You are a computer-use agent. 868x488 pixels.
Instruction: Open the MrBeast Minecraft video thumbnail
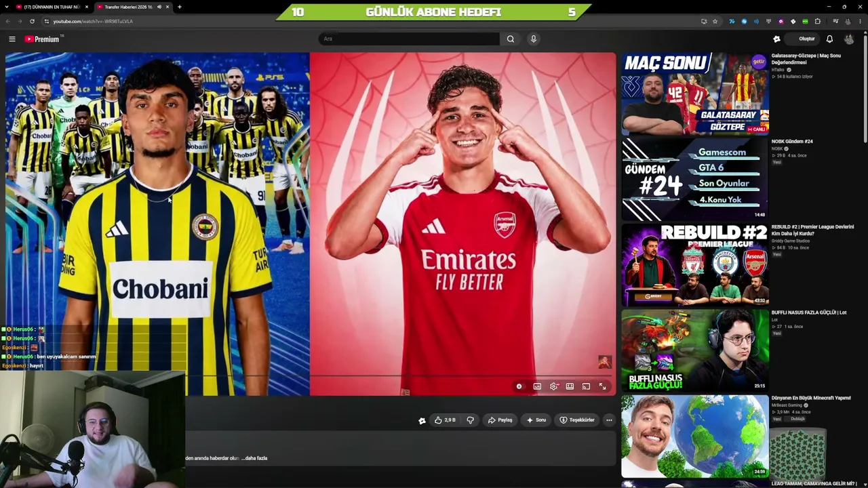(694, 436)
